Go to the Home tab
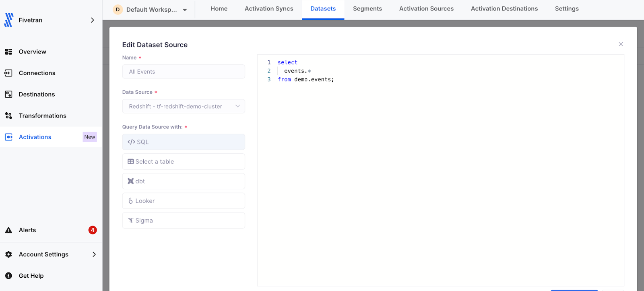The height and width of the screenshot is (291, 644). (x=219, y=9)
